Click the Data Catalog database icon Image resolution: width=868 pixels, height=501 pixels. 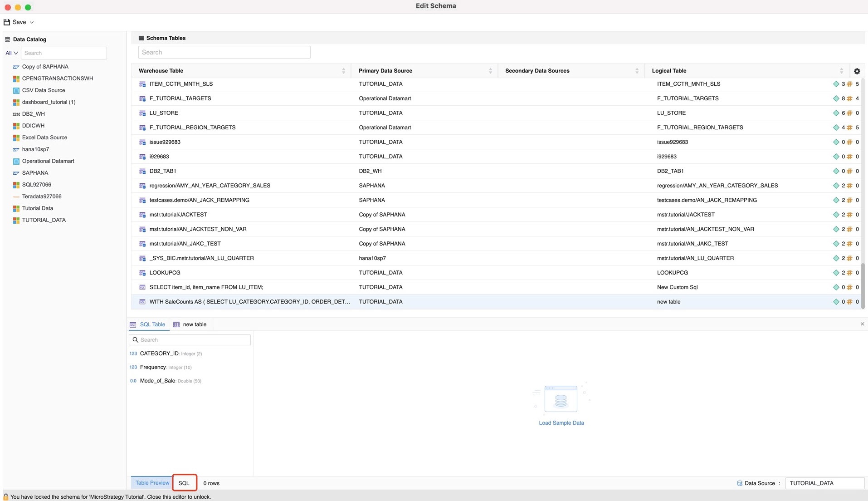(7, 39)
